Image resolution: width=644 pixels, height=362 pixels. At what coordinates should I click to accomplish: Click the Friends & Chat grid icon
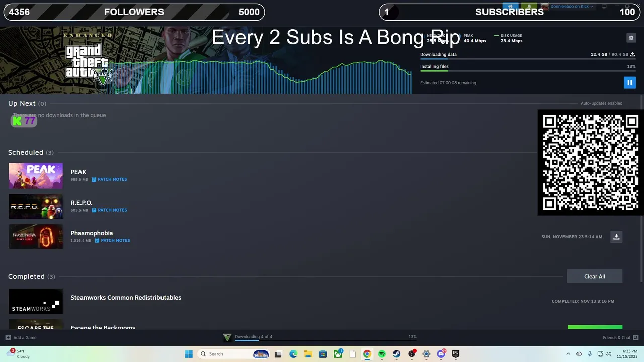pyautogui.click(x=636, y=338)
